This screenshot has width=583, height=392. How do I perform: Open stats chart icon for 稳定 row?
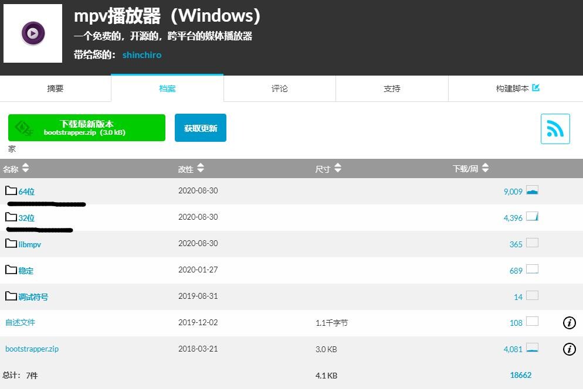(533, 270)
